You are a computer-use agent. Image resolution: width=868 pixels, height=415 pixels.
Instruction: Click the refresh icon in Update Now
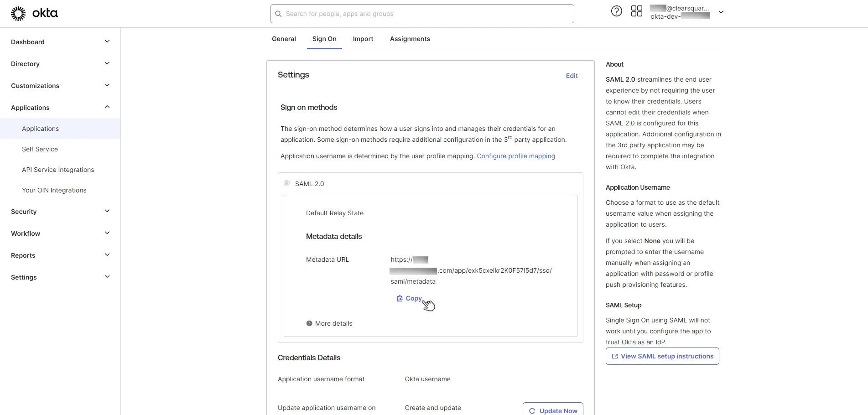[x=532, y=411]
